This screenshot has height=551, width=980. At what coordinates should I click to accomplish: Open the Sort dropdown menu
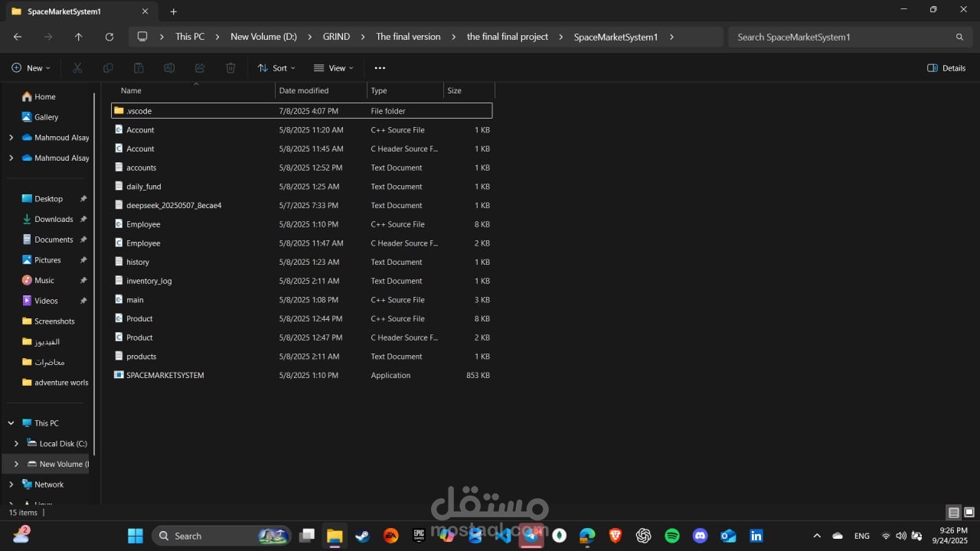point(276,68)
